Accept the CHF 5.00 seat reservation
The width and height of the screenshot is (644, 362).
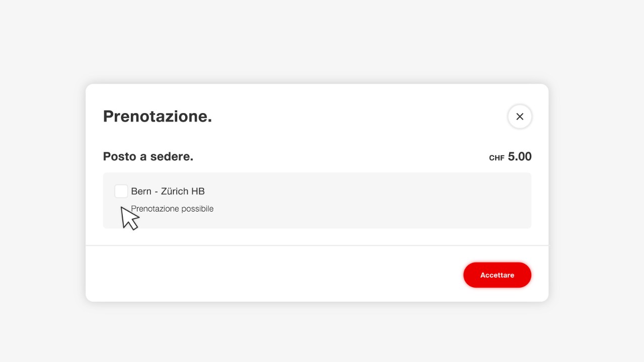point(497,275)
